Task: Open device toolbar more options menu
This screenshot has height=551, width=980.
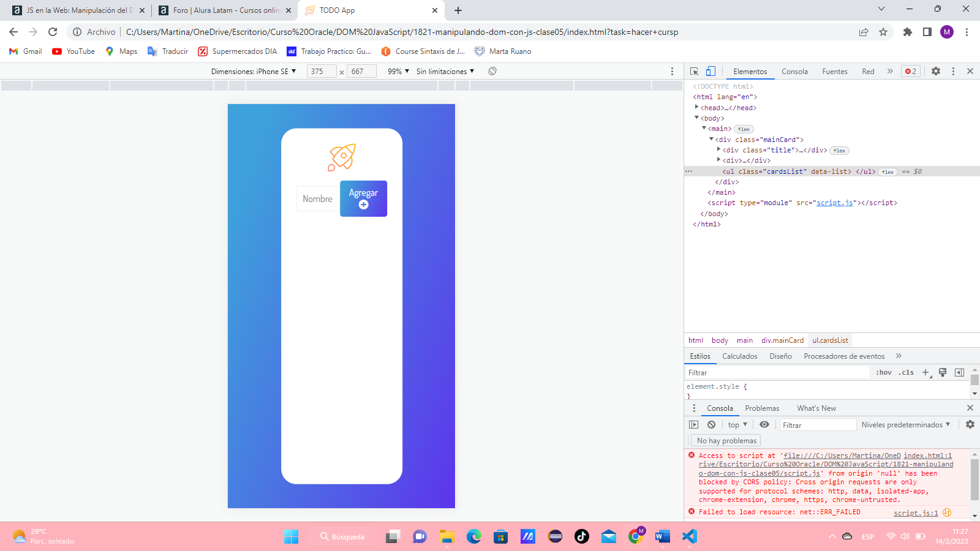Action: 672,71
